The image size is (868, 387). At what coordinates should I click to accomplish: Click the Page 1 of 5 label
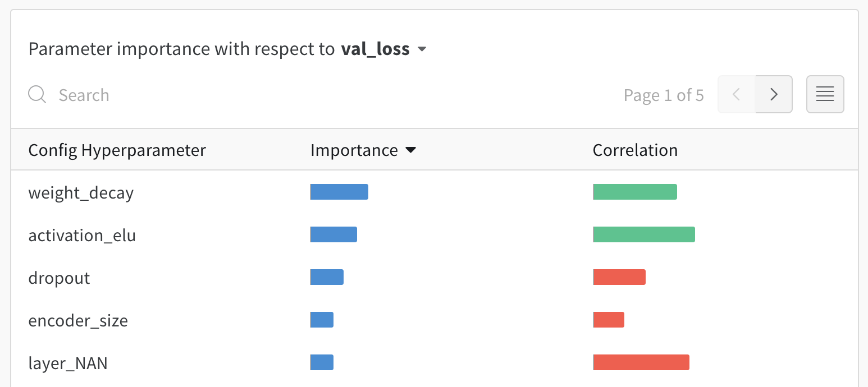coord(664,95)
